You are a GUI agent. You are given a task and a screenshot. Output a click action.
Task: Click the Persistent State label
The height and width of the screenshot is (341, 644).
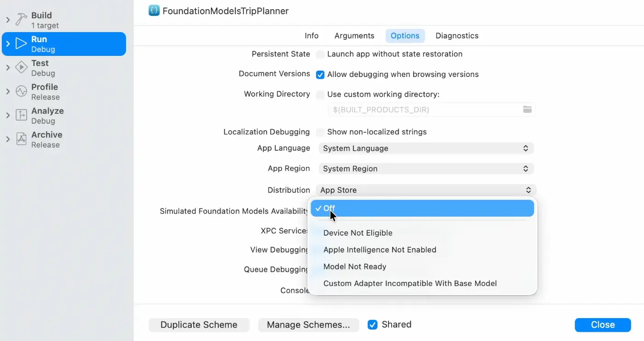tap(281, 54)
